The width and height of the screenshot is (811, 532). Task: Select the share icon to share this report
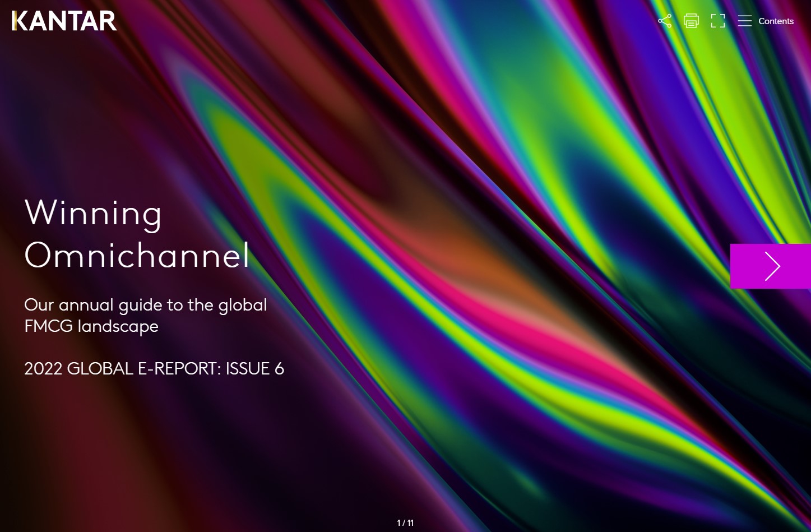coord(665,21)
